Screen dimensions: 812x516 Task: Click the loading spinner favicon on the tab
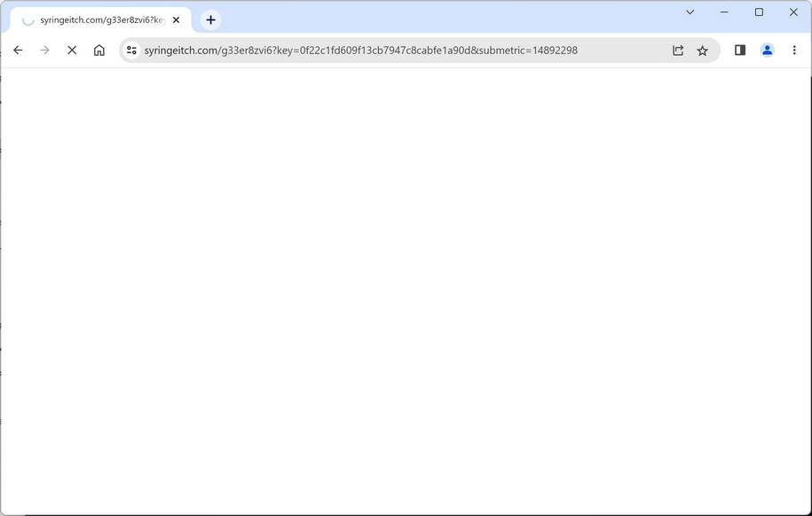tap(29, 19)
